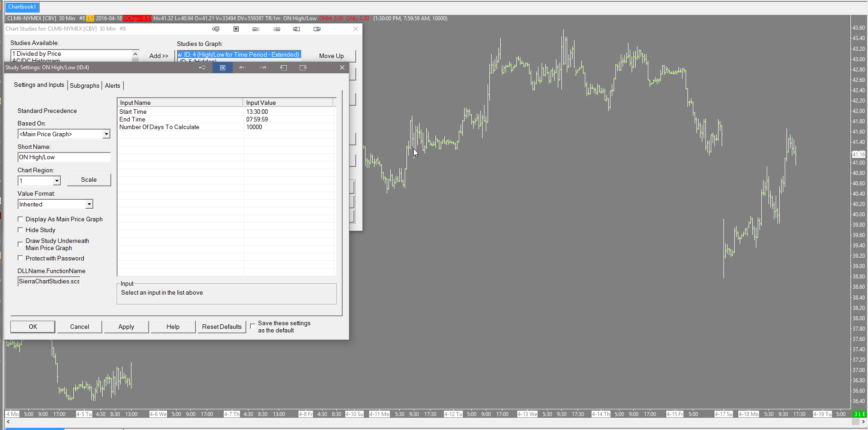This screenshot has width=868, height=430.
Task: Click right arrow of chart horizontal scrollbar
Action: 863,422
